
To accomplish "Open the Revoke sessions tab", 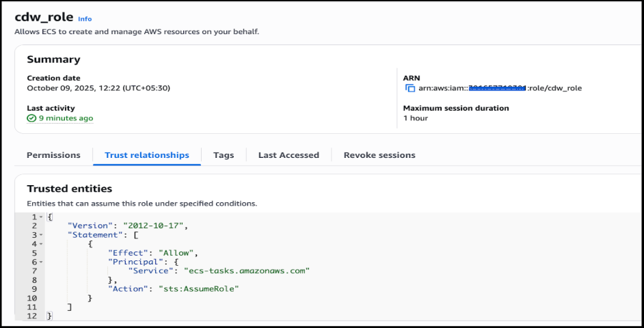I will coord(379,155).
